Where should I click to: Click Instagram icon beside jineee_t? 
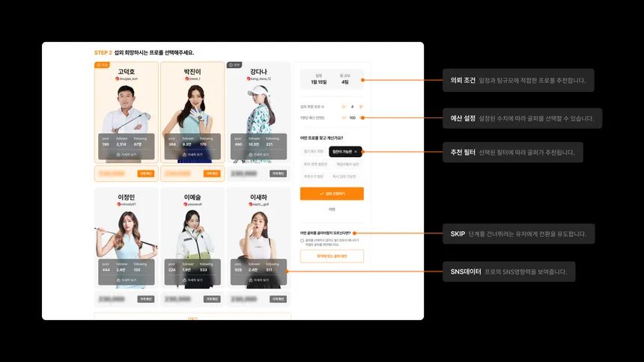coord(186,79)
